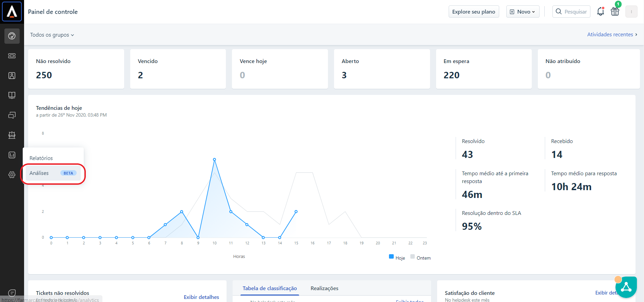Click the Explore seu plano button
Viewport: 644px width, 302px height.
473,12
